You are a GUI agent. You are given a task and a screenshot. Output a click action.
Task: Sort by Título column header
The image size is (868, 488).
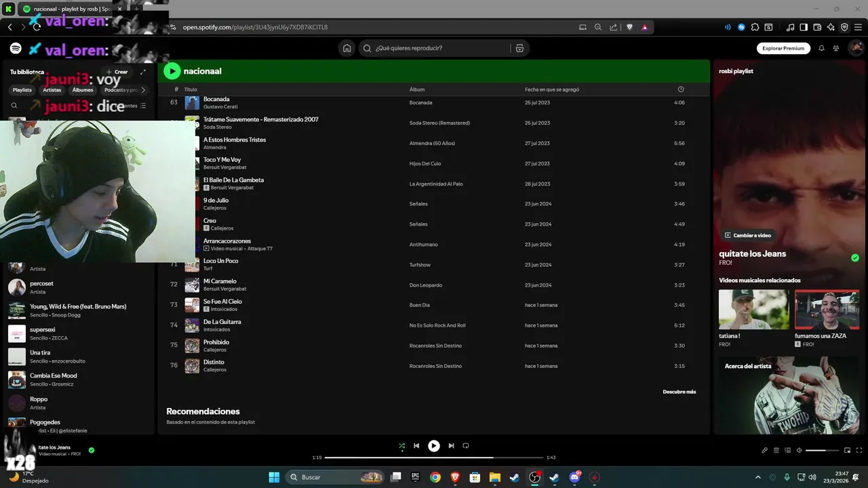pos(191,89)
